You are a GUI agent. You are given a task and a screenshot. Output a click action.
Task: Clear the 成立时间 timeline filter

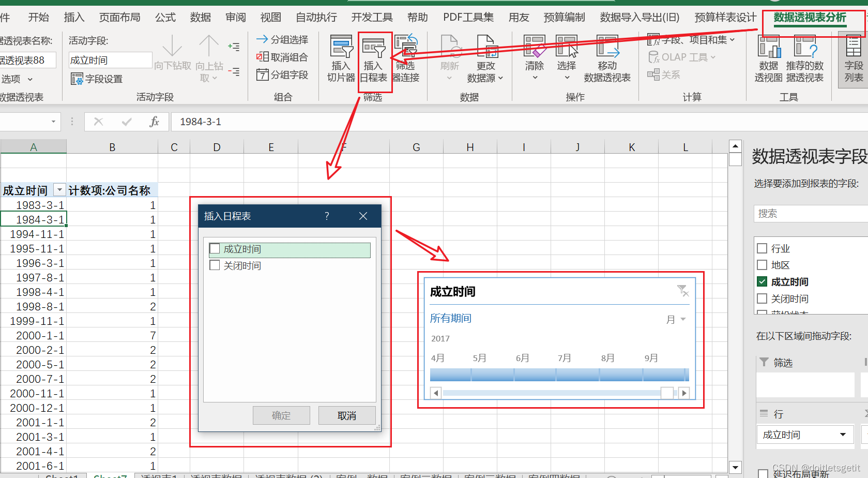point(683,291)
